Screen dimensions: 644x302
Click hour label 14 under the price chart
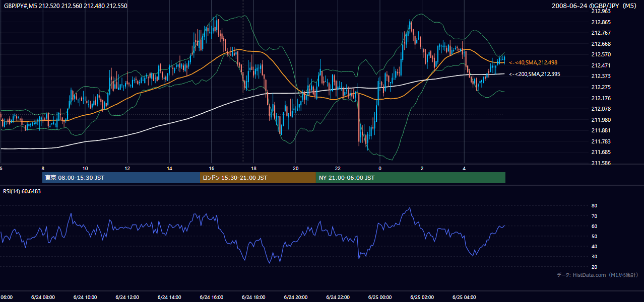pyautogui.click(x=169, y=169)
